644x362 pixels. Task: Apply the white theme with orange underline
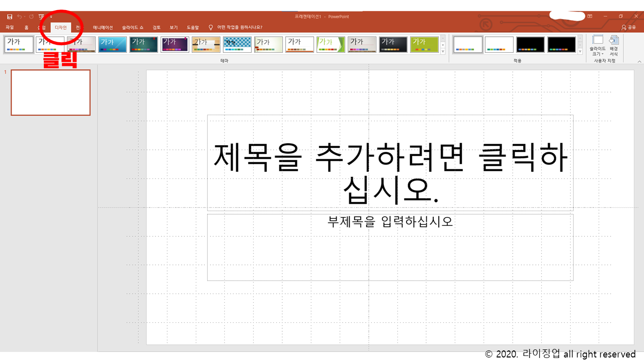click(299, 44)
